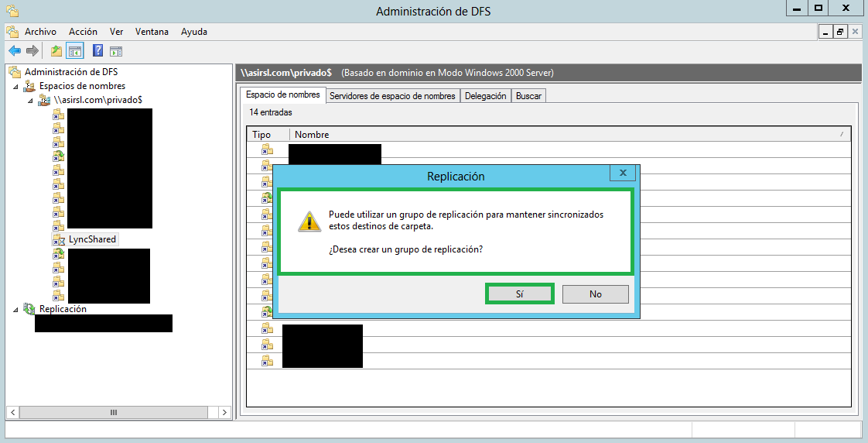The image size is (868, 443).
Task: Click the tree pane horizontal scrollbar thumb
Action: click(x=114, y=413)
